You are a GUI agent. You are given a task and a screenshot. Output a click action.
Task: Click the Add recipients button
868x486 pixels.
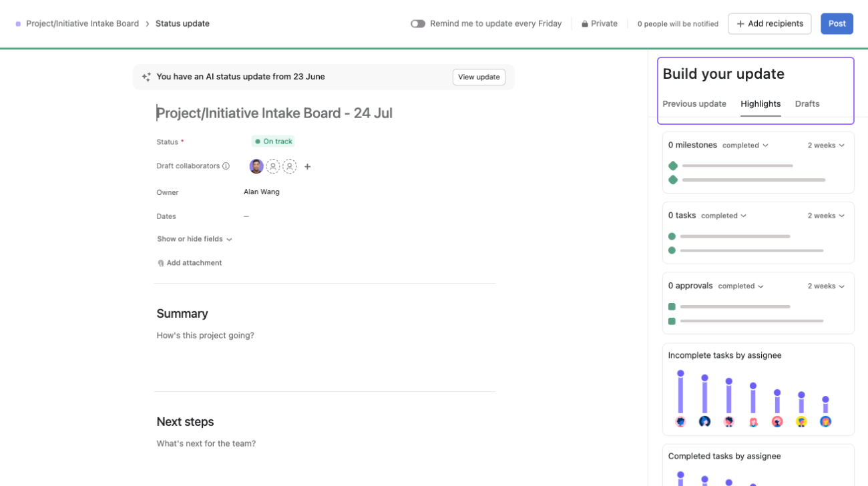[769, 23]
